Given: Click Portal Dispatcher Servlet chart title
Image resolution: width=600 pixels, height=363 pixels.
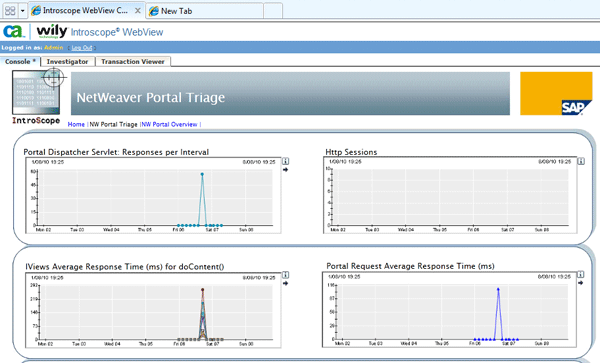Looking at the screenshot, I should pyautogui.click(x=116, y=152).
